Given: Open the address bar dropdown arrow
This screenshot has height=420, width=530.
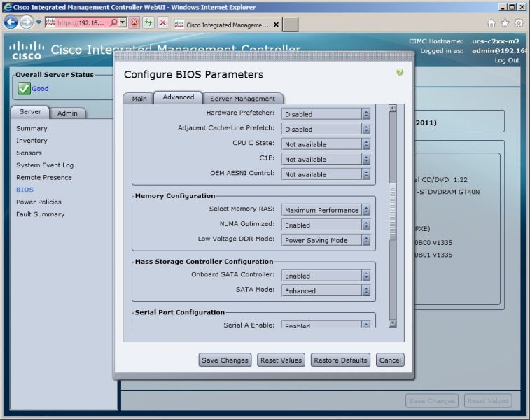Looking at the screenshot, I should point(123,22).
